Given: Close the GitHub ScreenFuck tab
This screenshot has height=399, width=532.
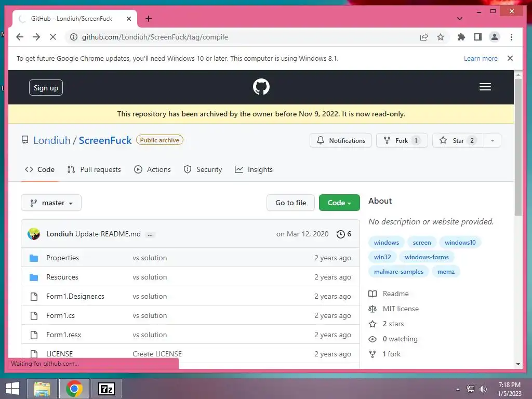Looking at the screenshot, I should click(x=129, y=19).
